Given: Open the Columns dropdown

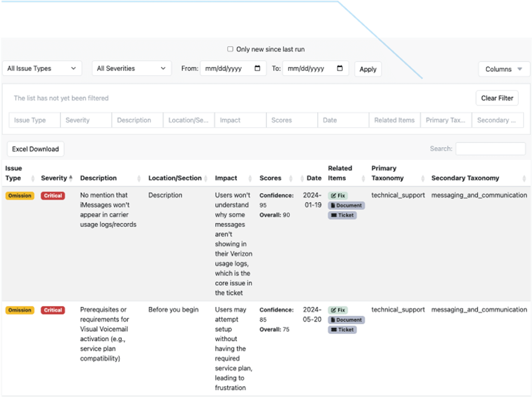Looking at the screenshot, I should pos(504,69).
